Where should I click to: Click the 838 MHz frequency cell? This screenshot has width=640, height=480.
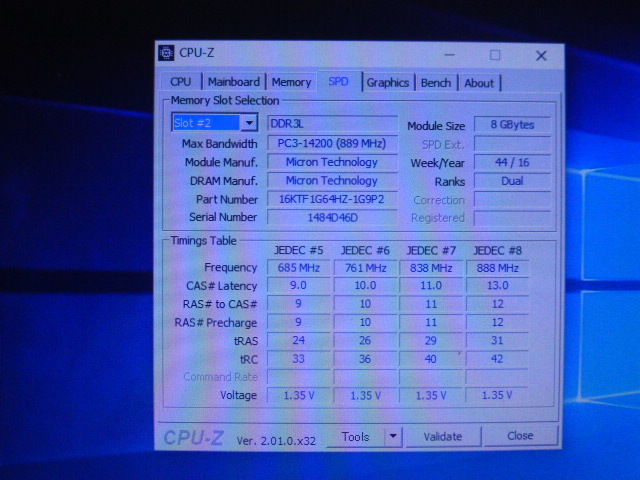[x=431, y=268]
